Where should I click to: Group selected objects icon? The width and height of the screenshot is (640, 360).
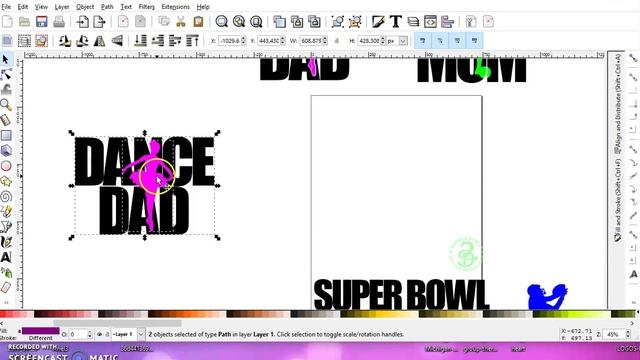pyautogui.click(x=338, y=22)
